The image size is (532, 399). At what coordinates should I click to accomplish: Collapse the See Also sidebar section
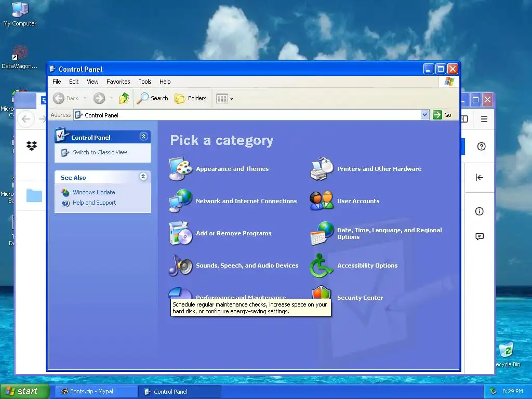click(x=143, y=177)
